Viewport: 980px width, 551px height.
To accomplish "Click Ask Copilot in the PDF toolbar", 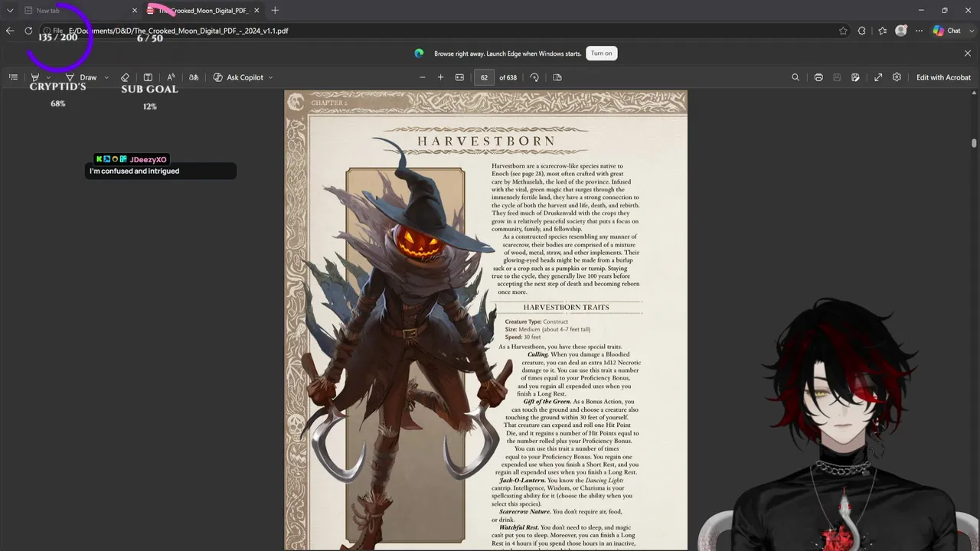I will point(238,77).
